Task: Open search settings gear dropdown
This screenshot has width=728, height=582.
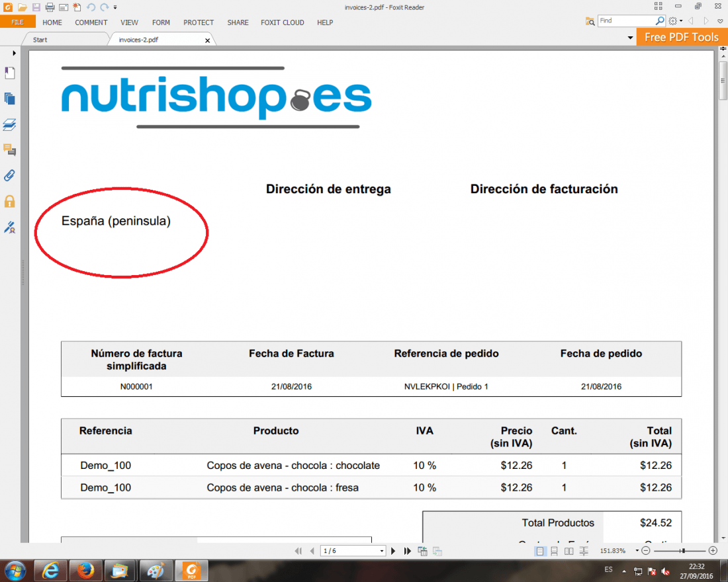Action: click(676, 21)
